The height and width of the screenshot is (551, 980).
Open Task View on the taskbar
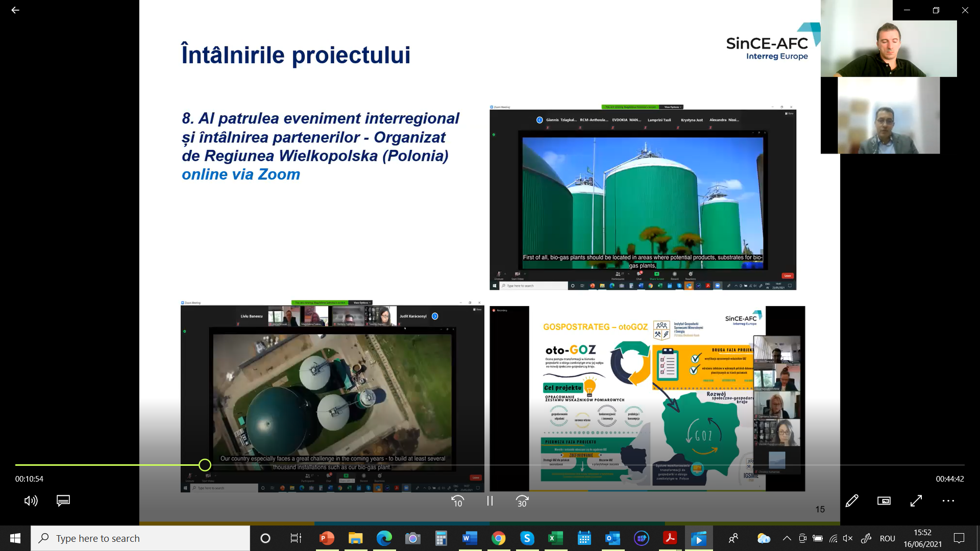tap(296, 538)
